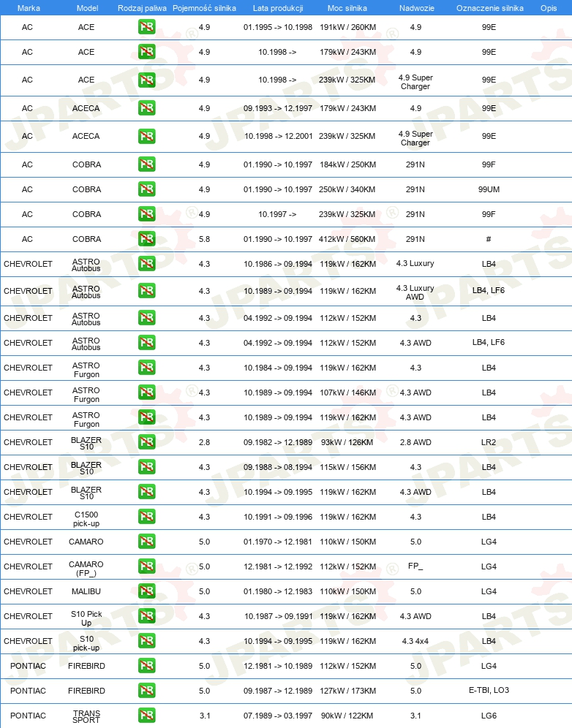
Task: Click the '107kW / 146KM' power cell
Action: tap(347, 393)
